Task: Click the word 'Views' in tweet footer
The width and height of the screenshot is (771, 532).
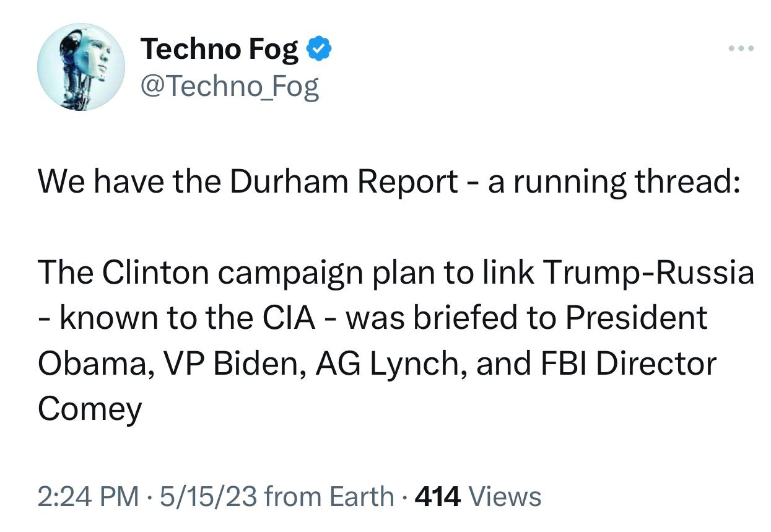Action: pyautogui.click(x=505, y=497)
